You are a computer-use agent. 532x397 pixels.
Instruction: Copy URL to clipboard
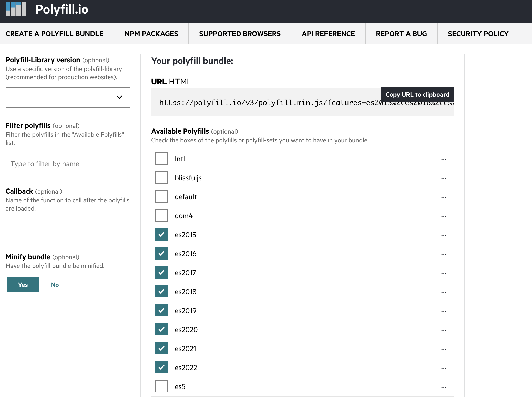click(x=417, y=94)
